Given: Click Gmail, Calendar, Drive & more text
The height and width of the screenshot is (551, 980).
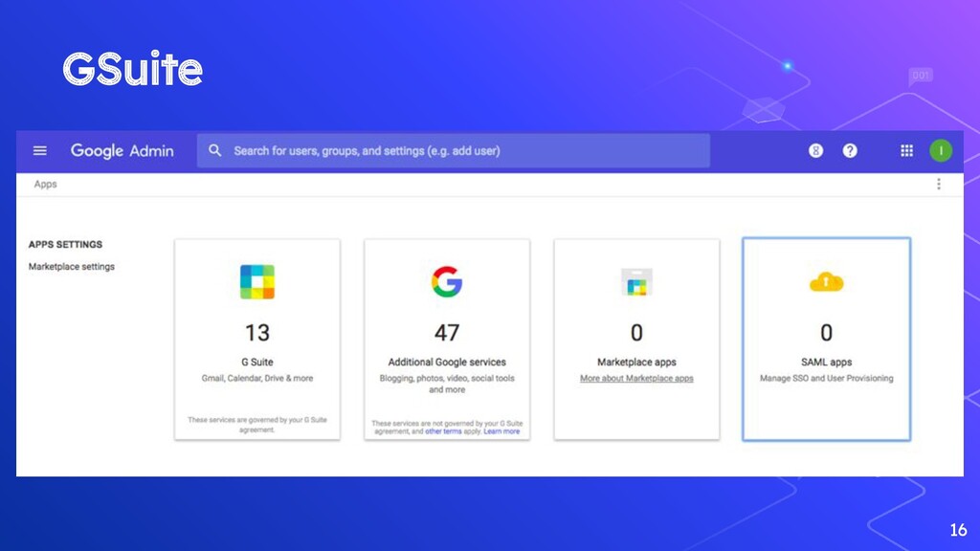Looking at the screenshot, I should tap(257, 379).
